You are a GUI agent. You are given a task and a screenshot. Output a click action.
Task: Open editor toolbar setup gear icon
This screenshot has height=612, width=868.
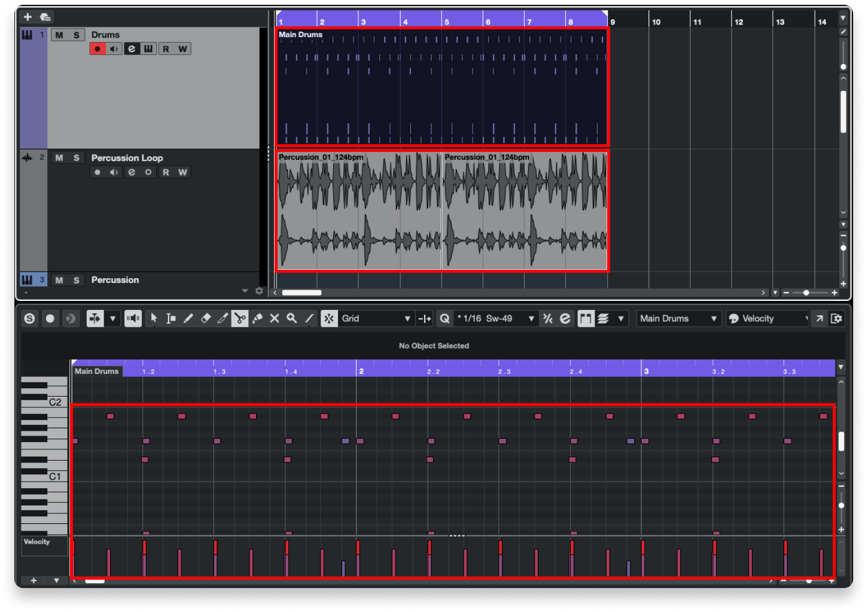pos(837,318)
